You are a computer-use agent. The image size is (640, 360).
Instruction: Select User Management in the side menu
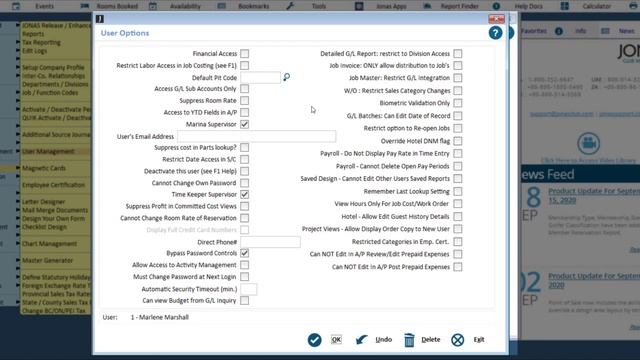pos(48,151)
